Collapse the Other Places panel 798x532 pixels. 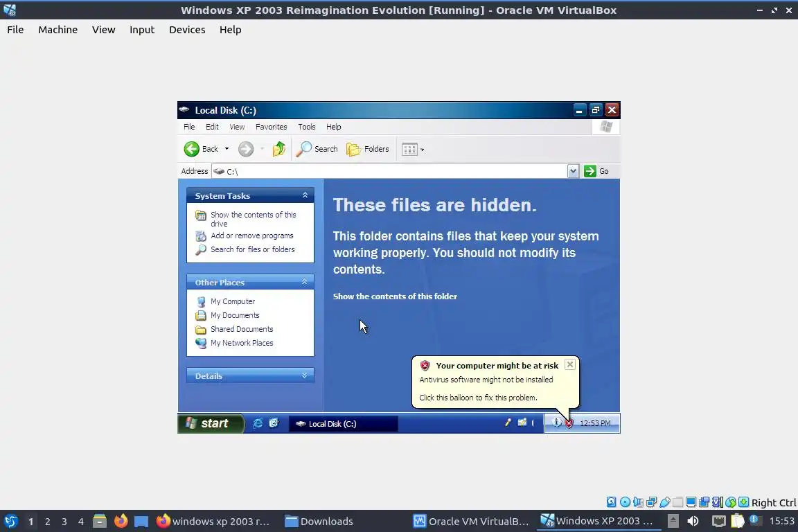305,281
